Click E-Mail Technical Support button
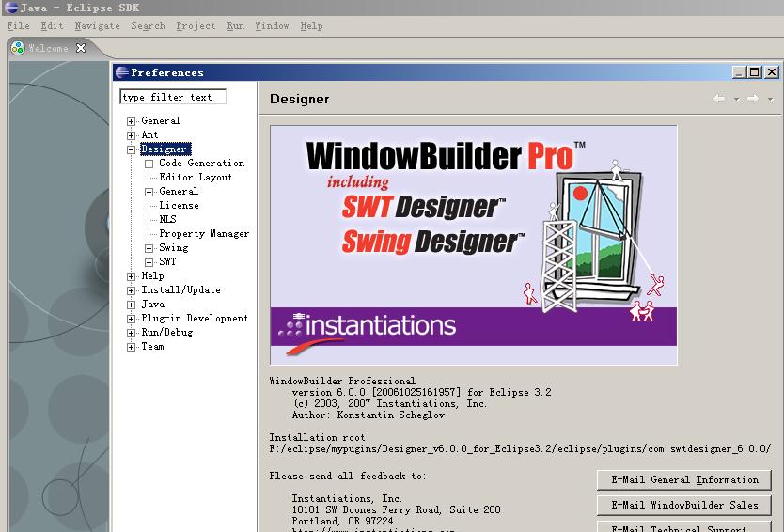This screenshot has width=784, height=532. [684, 526]
